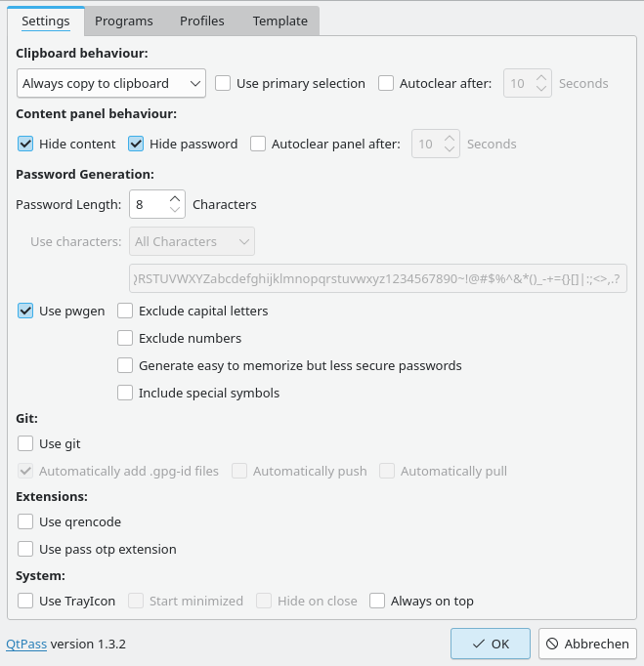Turn on Use TrayIcon checkbox
The image size is (644, 666).
click(25, 602)
